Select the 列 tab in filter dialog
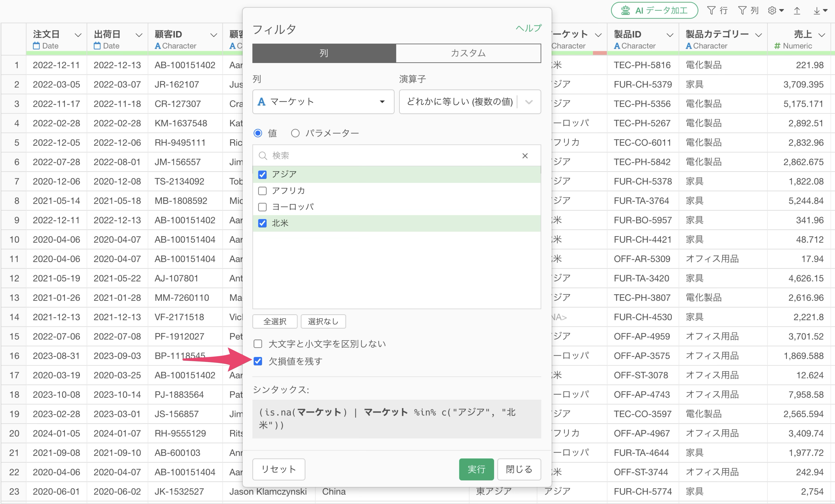 coord(324,53)
